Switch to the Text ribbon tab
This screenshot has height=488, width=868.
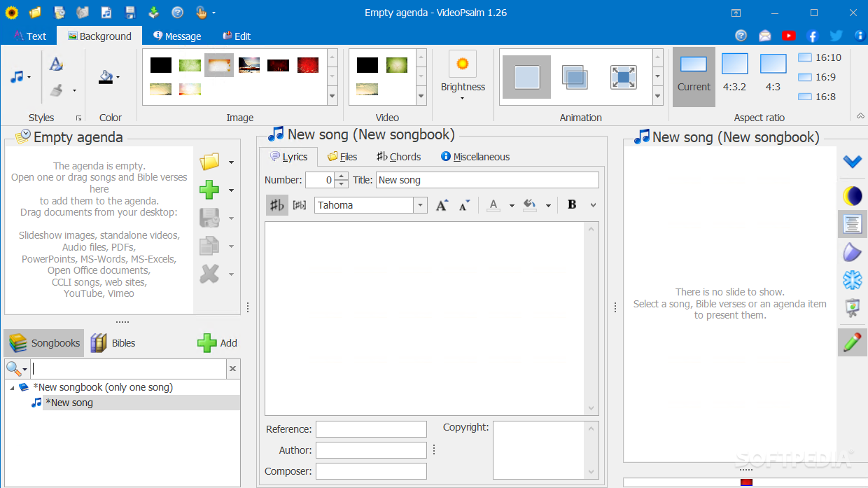tap(29, 36)
